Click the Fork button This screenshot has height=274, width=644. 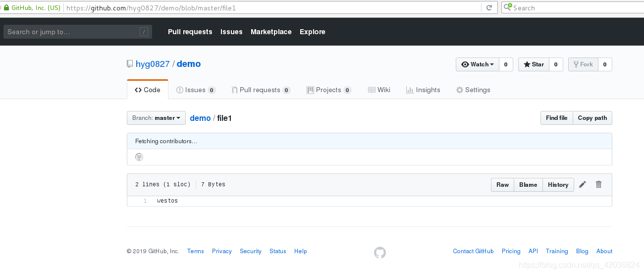click(583, 64)
